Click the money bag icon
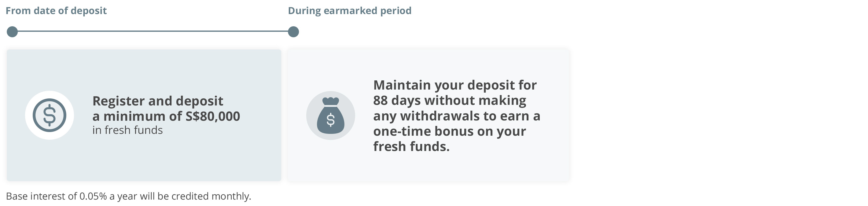 (x=331, y=115)
